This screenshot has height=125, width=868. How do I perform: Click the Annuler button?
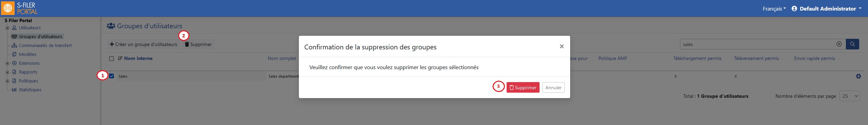[x=553, y=88]
